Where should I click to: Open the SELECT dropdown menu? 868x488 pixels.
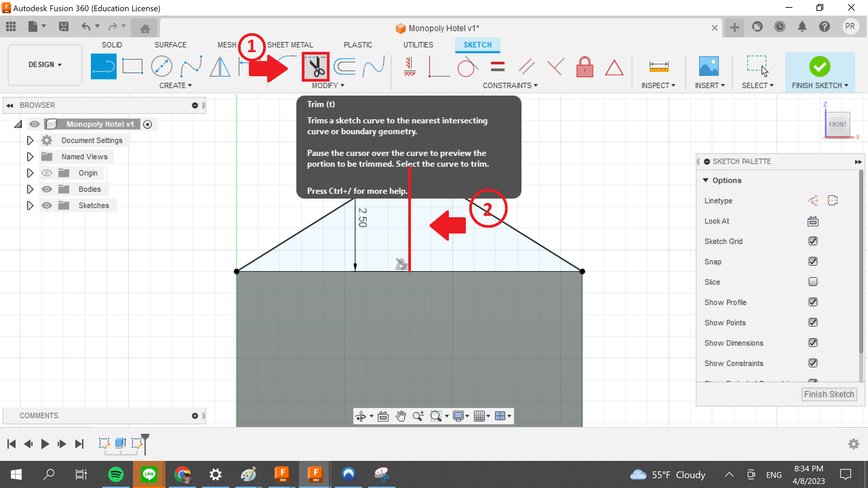coord(757,85)
